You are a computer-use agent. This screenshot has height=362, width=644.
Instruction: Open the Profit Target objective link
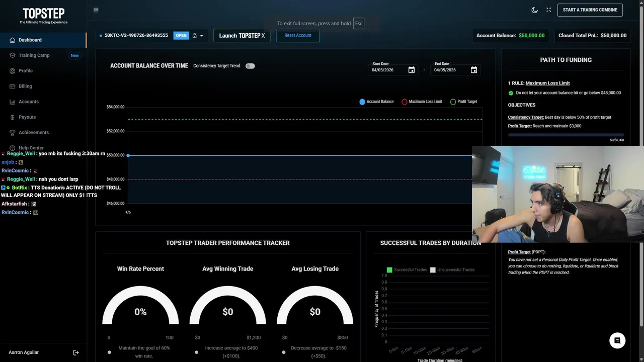point(520,126)
